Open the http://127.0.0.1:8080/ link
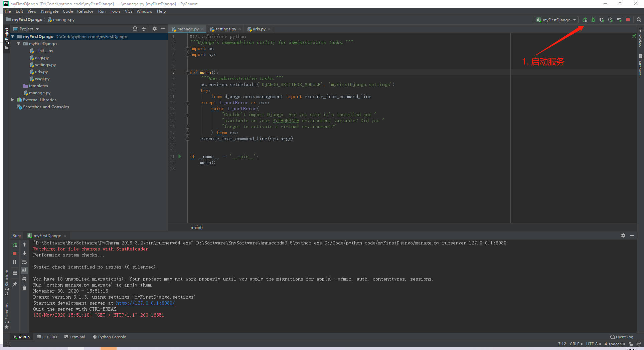 coord(145,303)
